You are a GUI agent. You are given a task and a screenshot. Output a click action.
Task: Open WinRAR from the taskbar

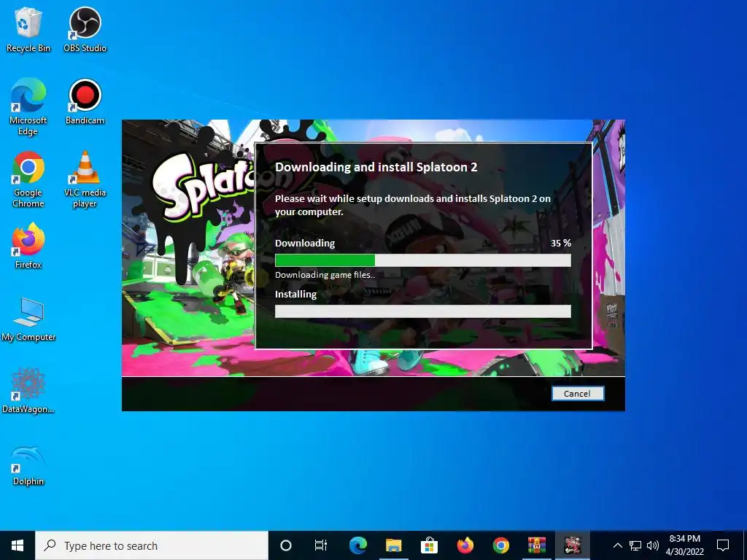point(536,545)
